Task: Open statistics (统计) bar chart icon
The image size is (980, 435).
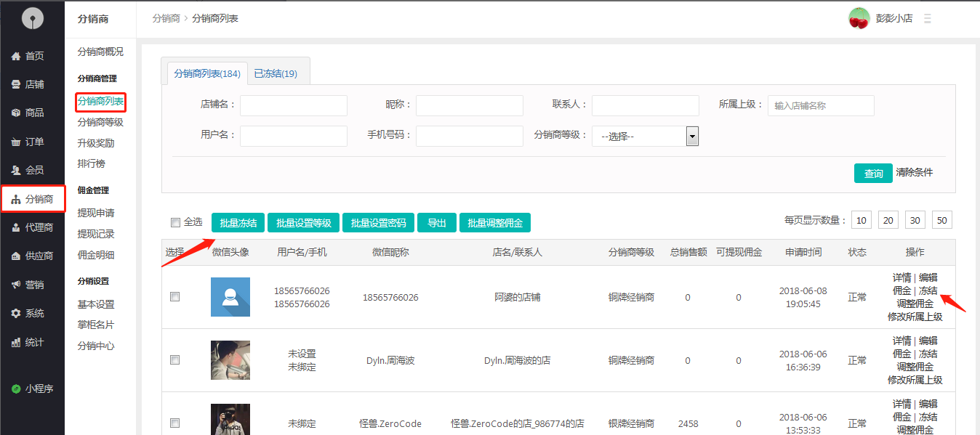Action: point(16,342)
